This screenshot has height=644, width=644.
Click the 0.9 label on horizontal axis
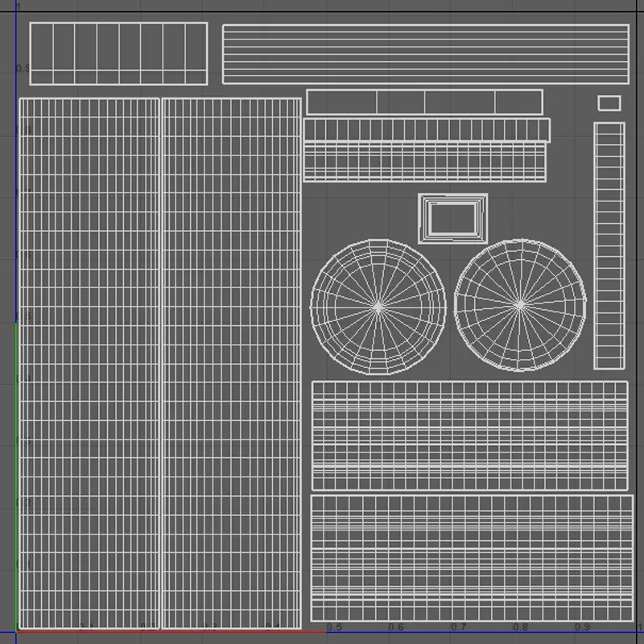[x=582, y=627]
